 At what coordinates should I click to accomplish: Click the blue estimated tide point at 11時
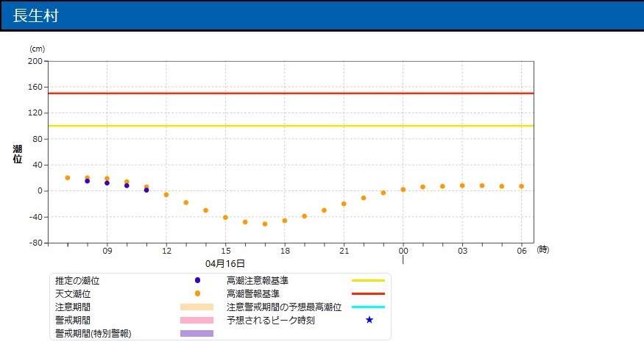click(146, 190)
